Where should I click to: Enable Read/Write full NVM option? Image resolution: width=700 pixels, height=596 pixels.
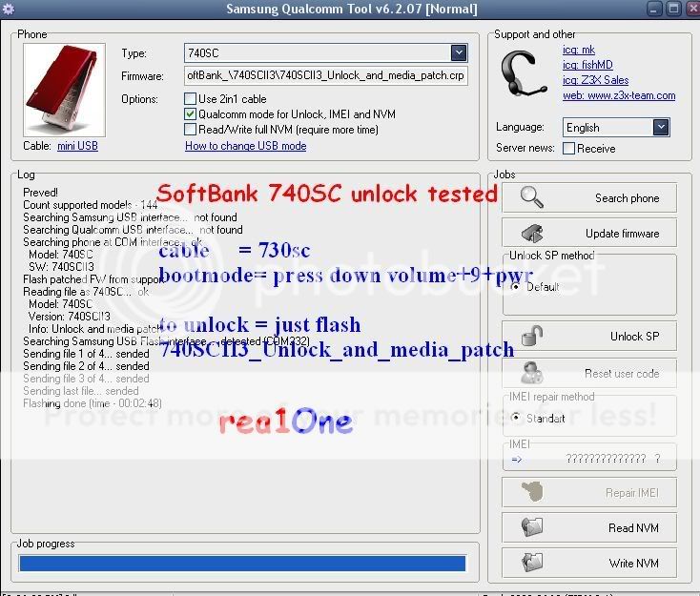click(x=191, y=130)
